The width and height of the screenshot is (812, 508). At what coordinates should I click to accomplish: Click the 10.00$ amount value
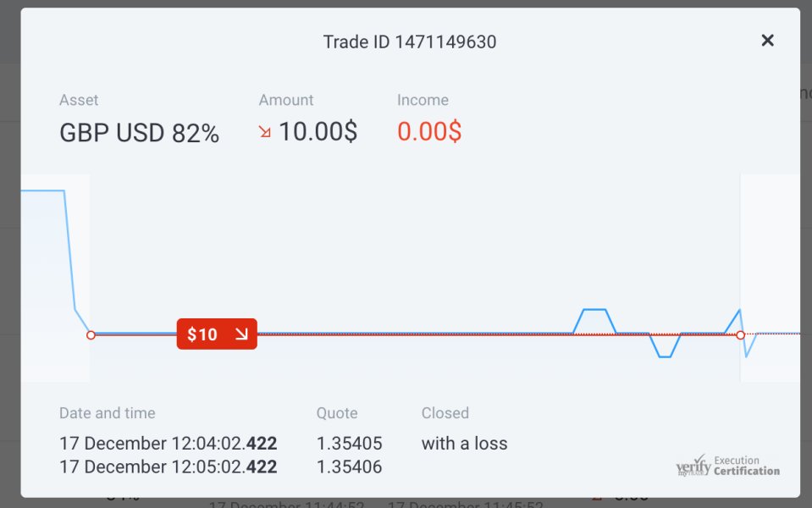pyautogui.click(x=318, y=132)
